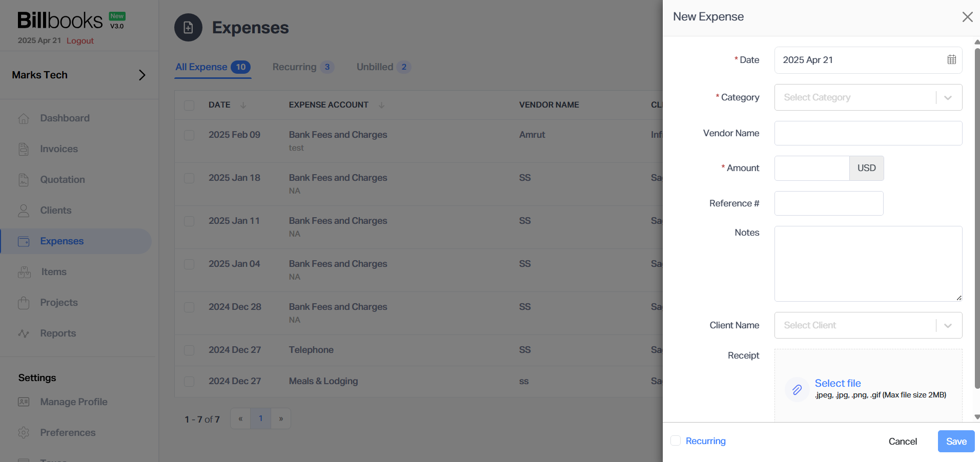Open Quotation from the left navigation
The height and width of the screenshot is (462, 980).
24,179
